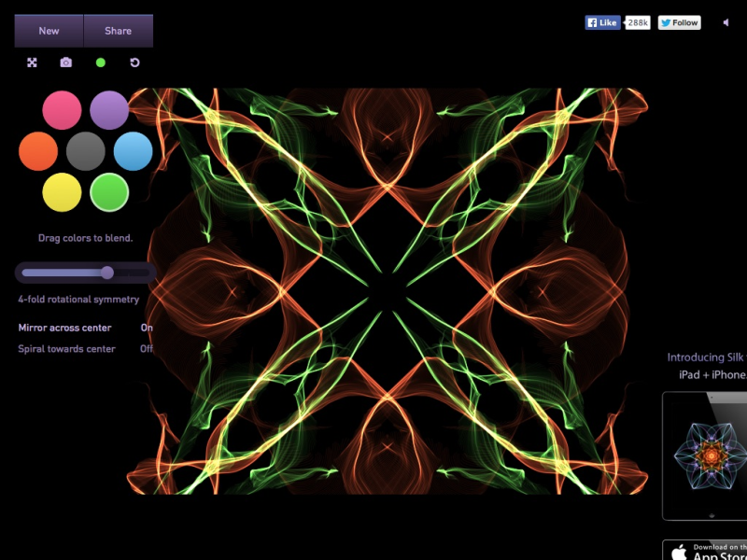Click the iPad app preview thumbnail
Image resolution: width=747 pixels, height=560 pixels.
pyautogui.click(x=707, y=457)
